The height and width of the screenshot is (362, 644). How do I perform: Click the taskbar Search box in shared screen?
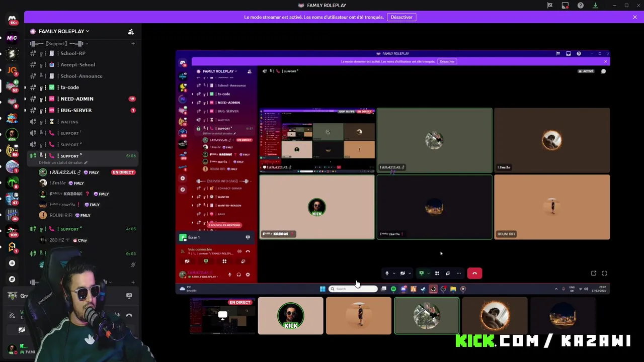click(x=353, y=289)
